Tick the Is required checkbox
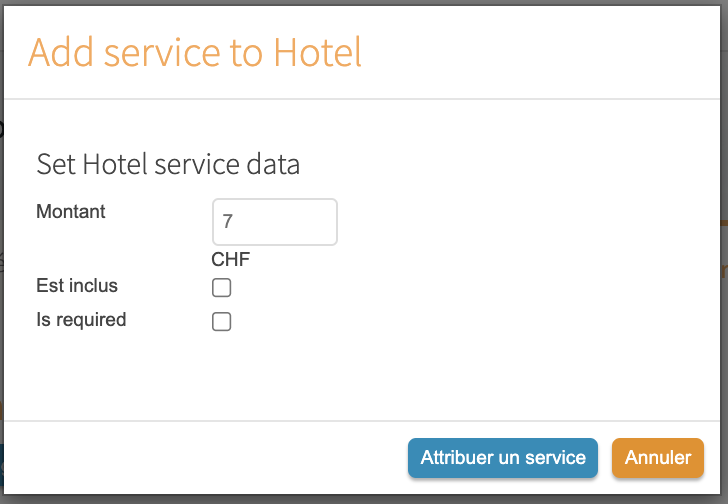The height and width of the screenshot is (504, 728). click(222, 322)
